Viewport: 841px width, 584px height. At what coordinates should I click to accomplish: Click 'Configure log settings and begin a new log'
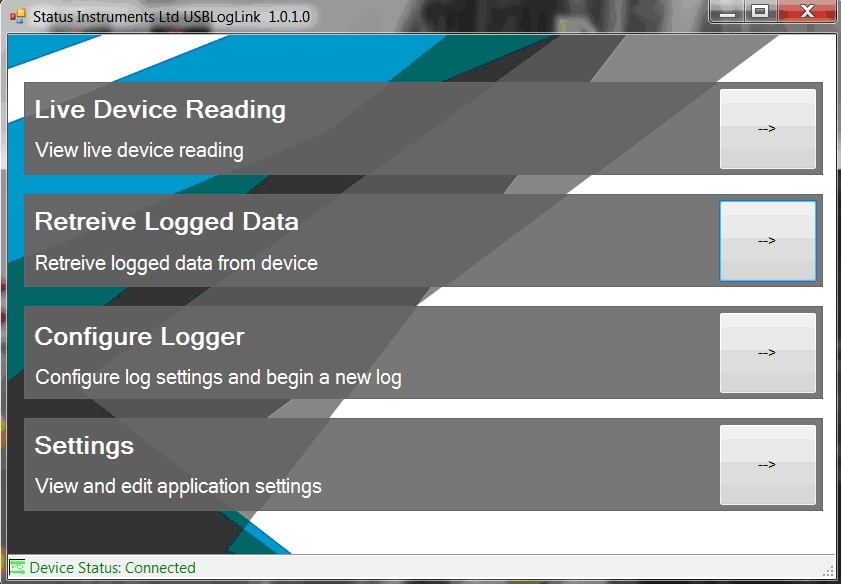[218, 378]
